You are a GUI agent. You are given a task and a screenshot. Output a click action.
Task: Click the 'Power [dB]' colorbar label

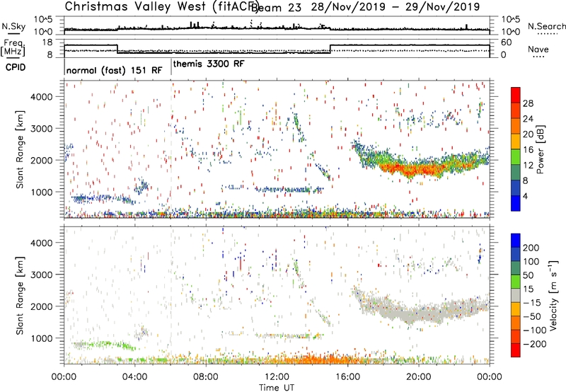click(x=540, y=149)
